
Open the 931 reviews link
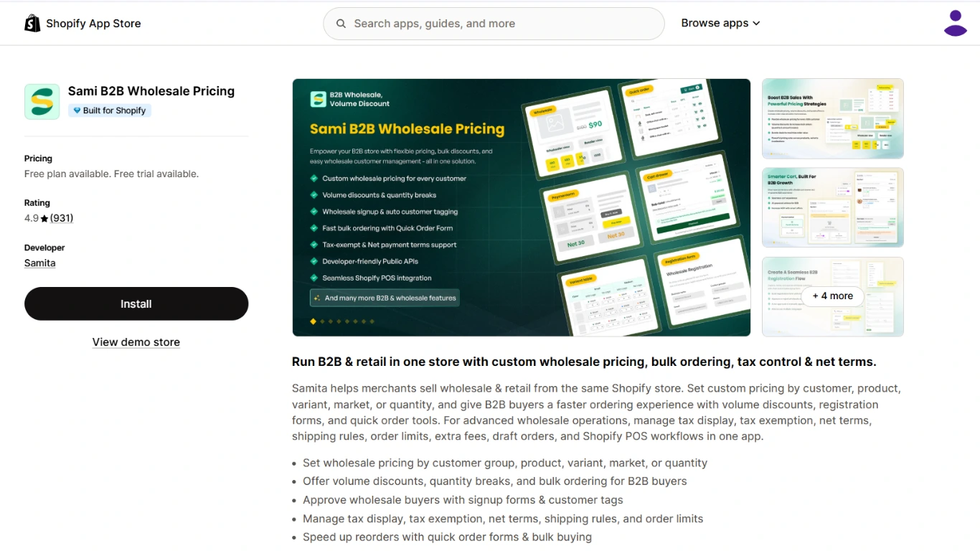62,218
